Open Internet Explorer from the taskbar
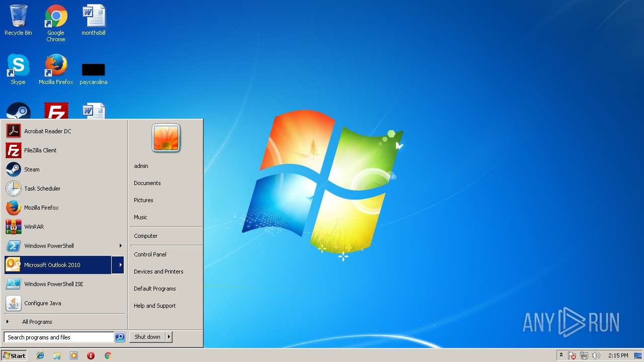 40,355
